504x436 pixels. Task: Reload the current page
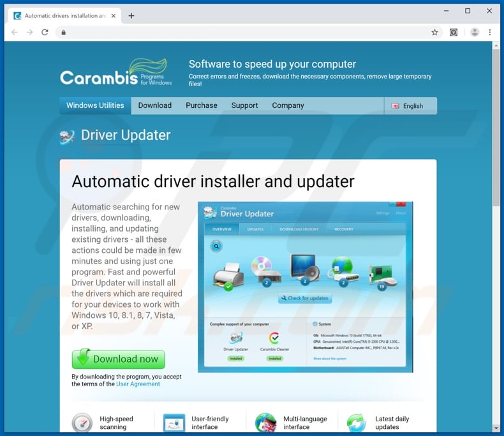point(45,32)
